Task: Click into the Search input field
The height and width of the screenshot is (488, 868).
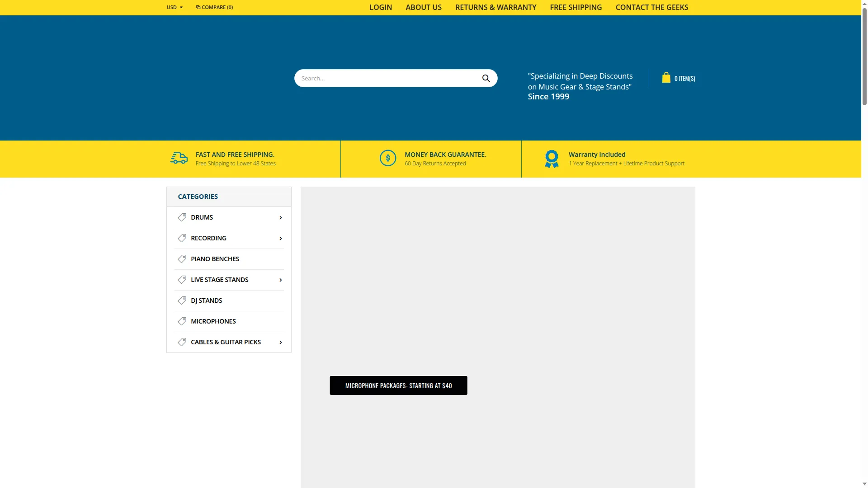Action: [387, 78]
